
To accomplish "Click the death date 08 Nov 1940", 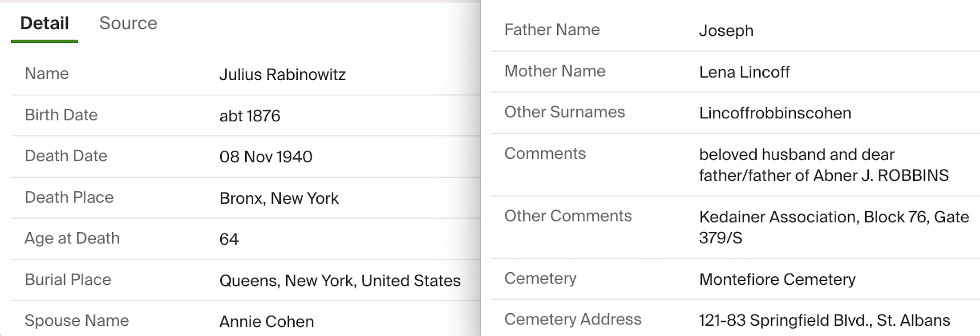I will (266, 157).
